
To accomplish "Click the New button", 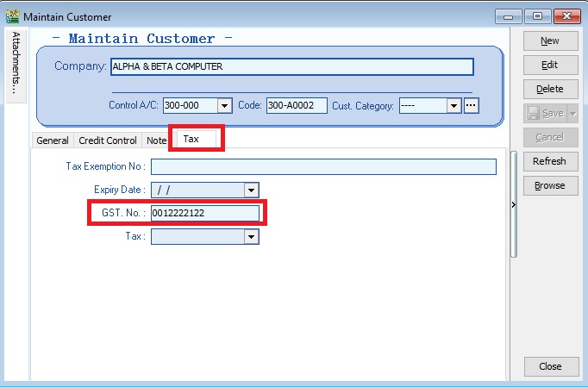I will 549,41.
